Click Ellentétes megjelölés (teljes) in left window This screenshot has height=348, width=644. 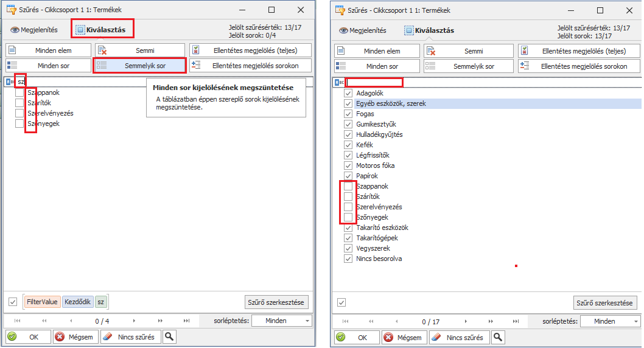pos(251,50)
